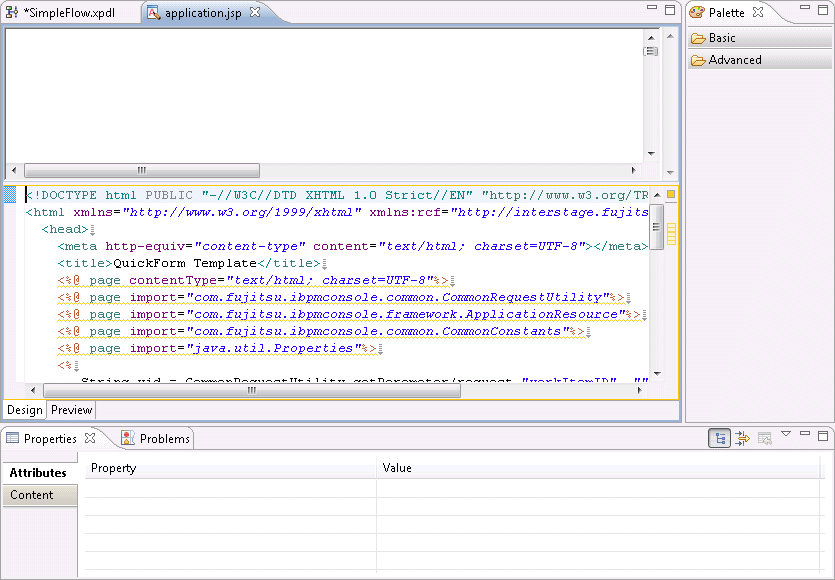Image resolution: width=835 pixels, height=580 pixels.
Task: Maximize the Palette view
Action: [x=823, y=10]
